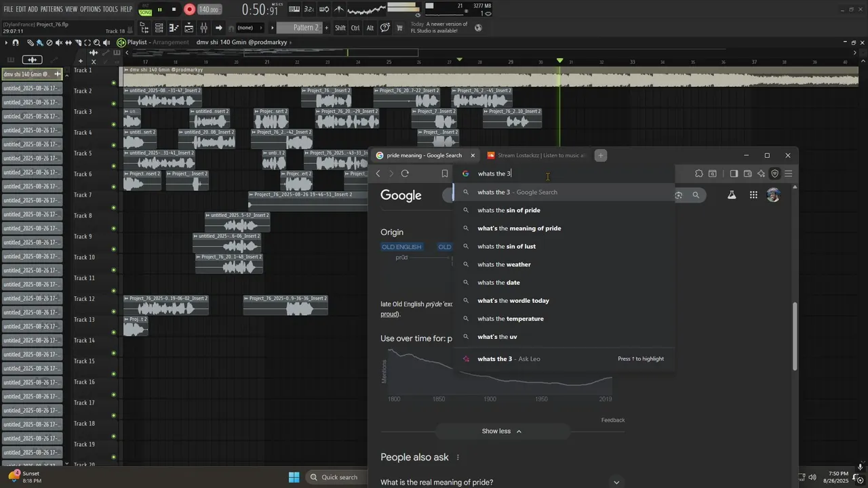Open the Pattern 2 selector dropdown
868x488 pixels.
298,28
